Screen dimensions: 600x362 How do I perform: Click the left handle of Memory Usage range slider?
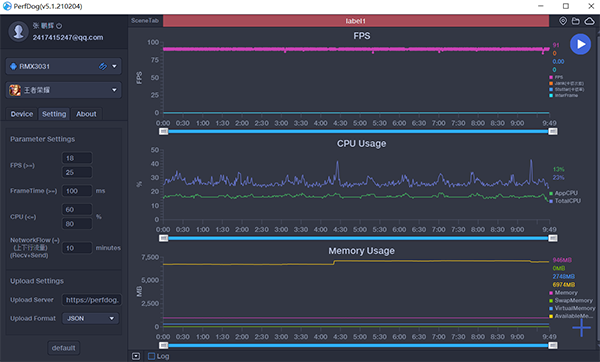163,345
